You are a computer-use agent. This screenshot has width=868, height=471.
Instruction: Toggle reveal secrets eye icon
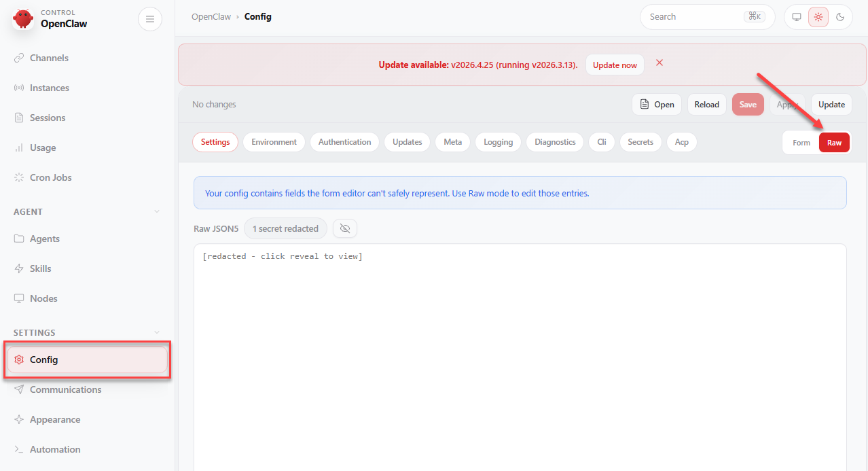pyautogui.click(x=345, y=228)
